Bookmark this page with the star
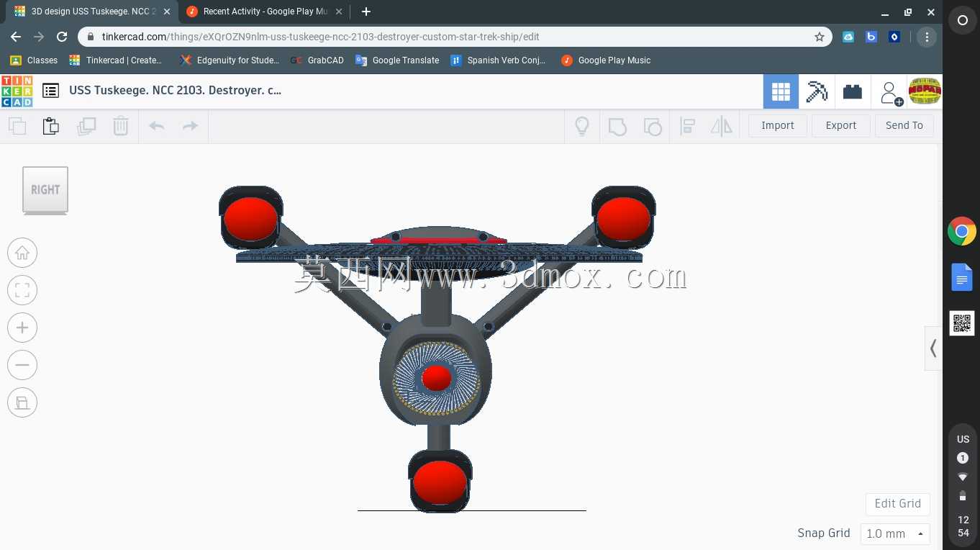Screen dimensions: 980x550 coord(819,37)
